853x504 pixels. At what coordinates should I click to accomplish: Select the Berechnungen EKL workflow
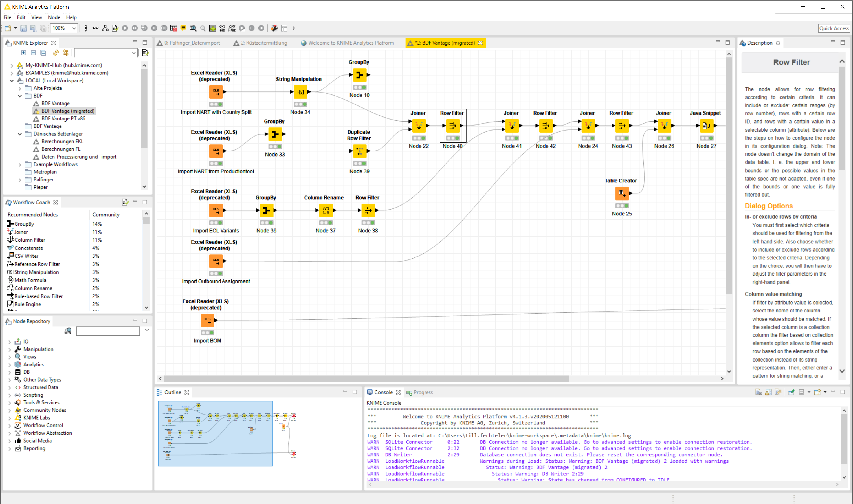click(x=62, y=141)
